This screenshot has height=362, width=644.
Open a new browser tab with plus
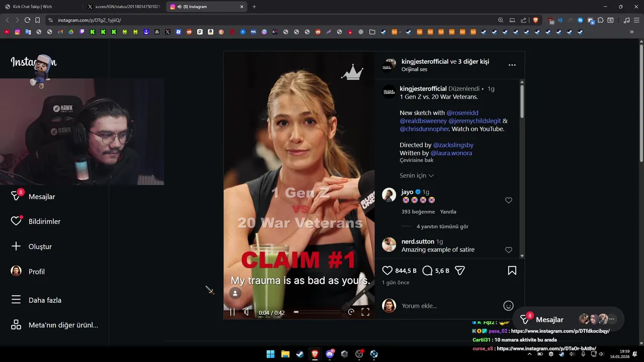click(254, 7)
